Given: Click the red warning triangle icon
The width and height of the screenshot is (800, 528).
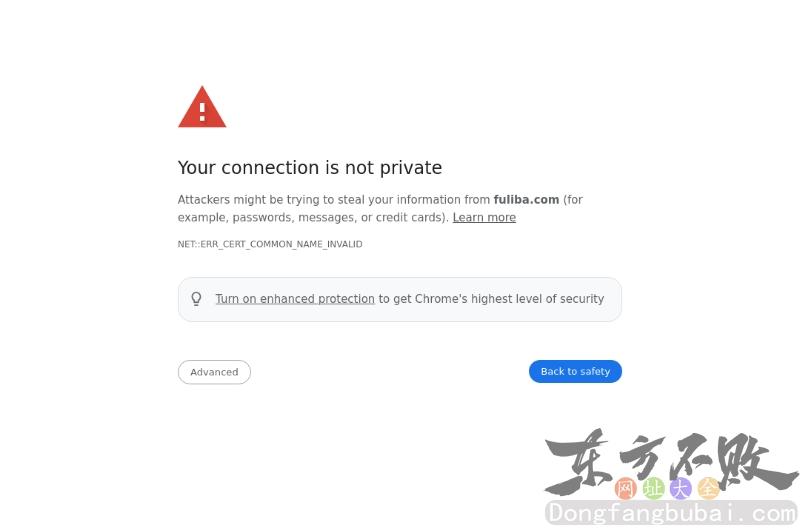Looking at the screenshot, I should [x=202, y=107].
